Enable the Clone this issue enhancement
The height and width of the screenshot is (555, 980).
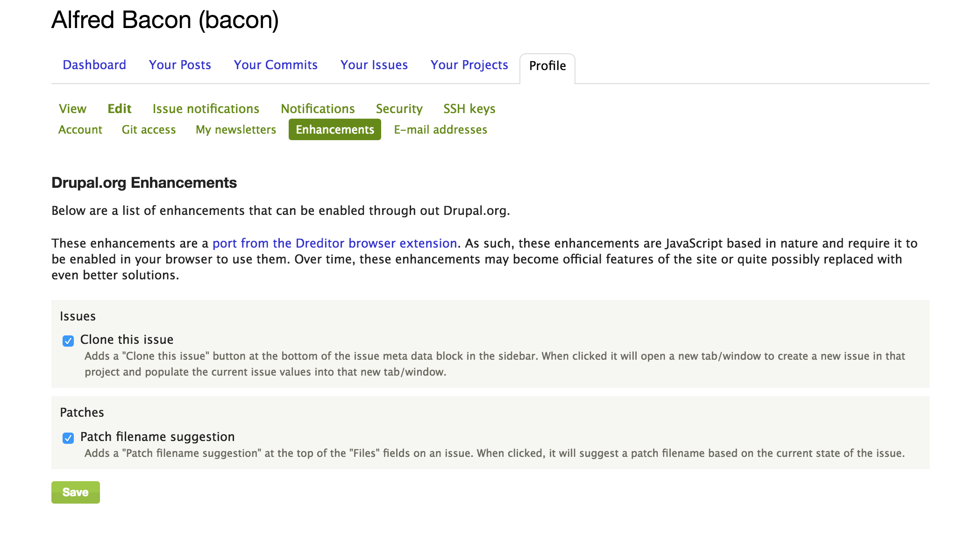click(x=67, y=341)
